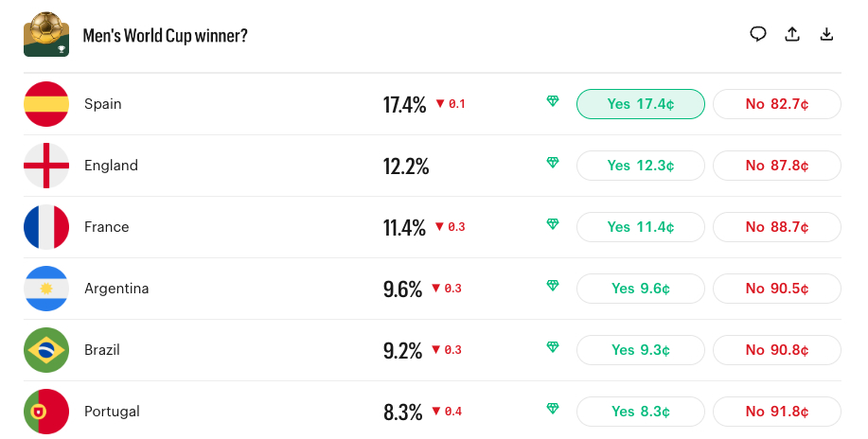Viewport: 868px width, 439px height.
Task: Pick Yes 9.6¢ for Argentina
Action: tap(641, 289)
